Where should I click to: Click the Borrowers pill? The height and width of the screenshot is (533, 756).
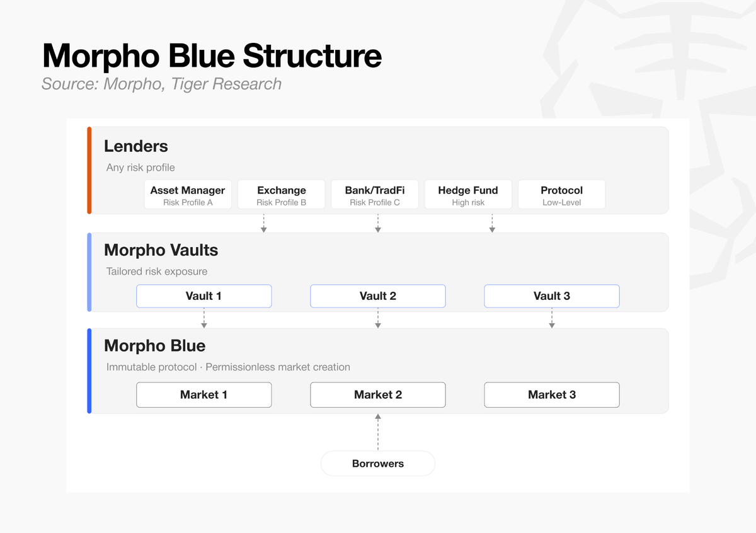point(378,464)
